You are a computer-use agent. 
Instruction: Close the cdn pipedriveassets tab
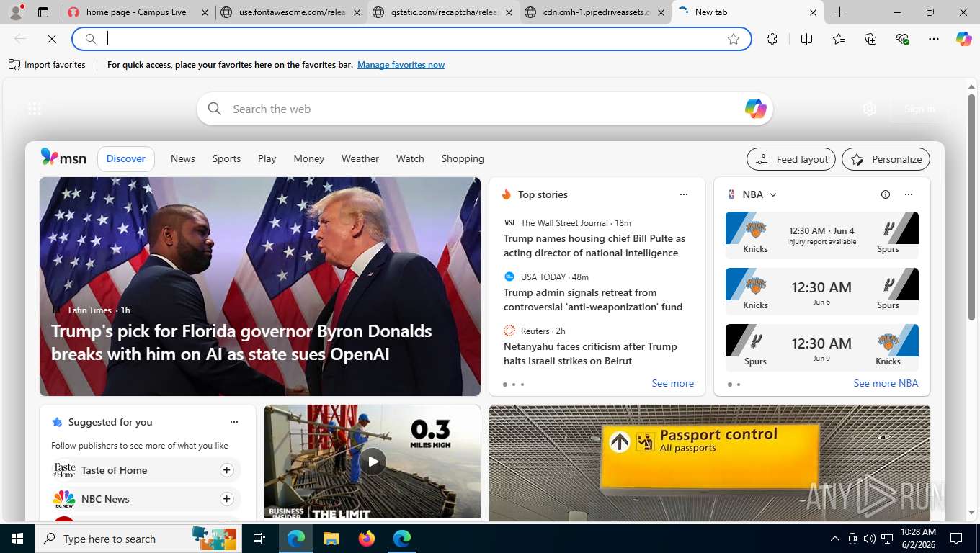point(661,12)
